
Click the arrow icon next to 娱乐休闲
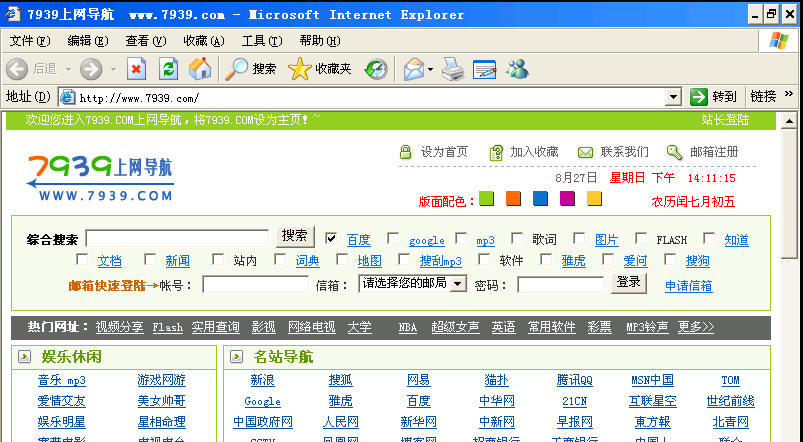(x=25, y=356)
